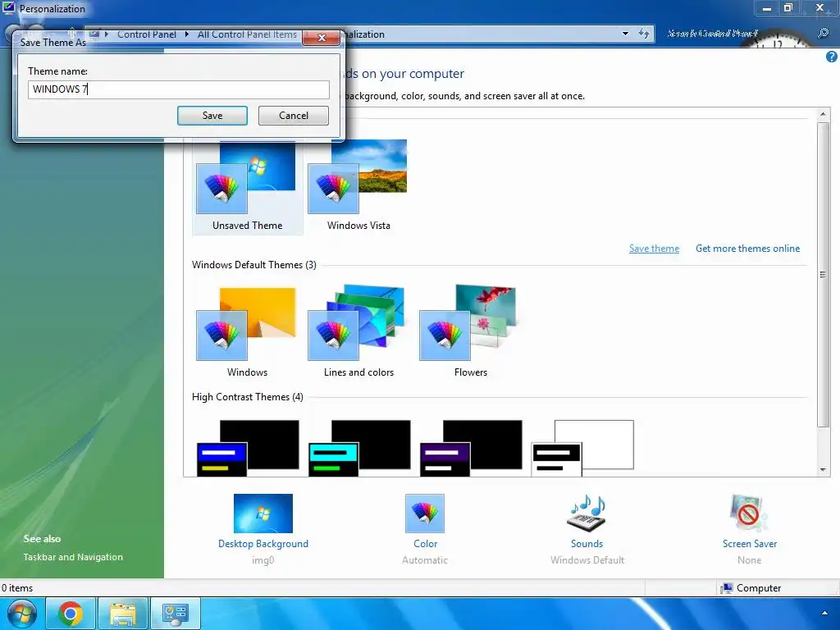Choose the blue-and-yellow high contrast theme
Screen dimensions: 840x630
pyautogui.click(x=248, y=448)
